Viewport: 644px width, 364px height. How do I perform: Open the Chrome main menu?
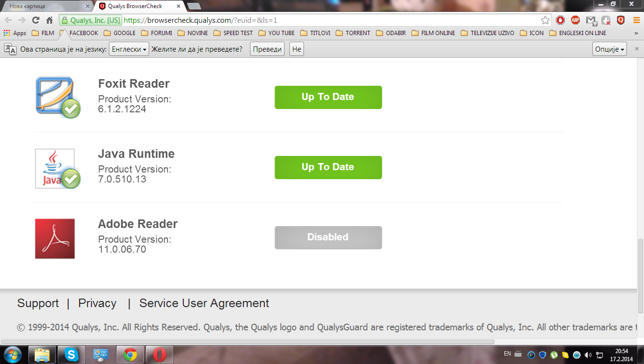(x=636, y=20)
